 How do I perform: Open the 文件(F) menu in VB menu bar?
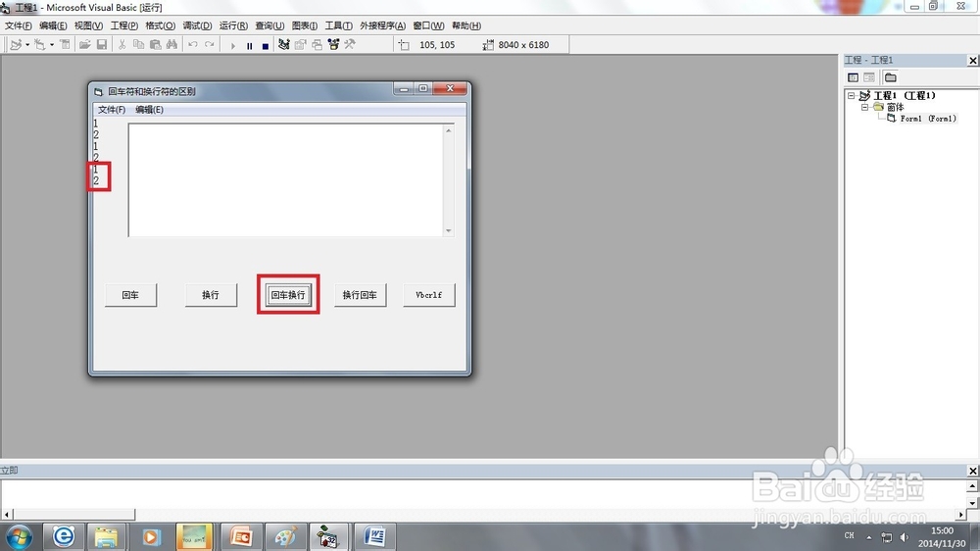(x=18, y=25)
